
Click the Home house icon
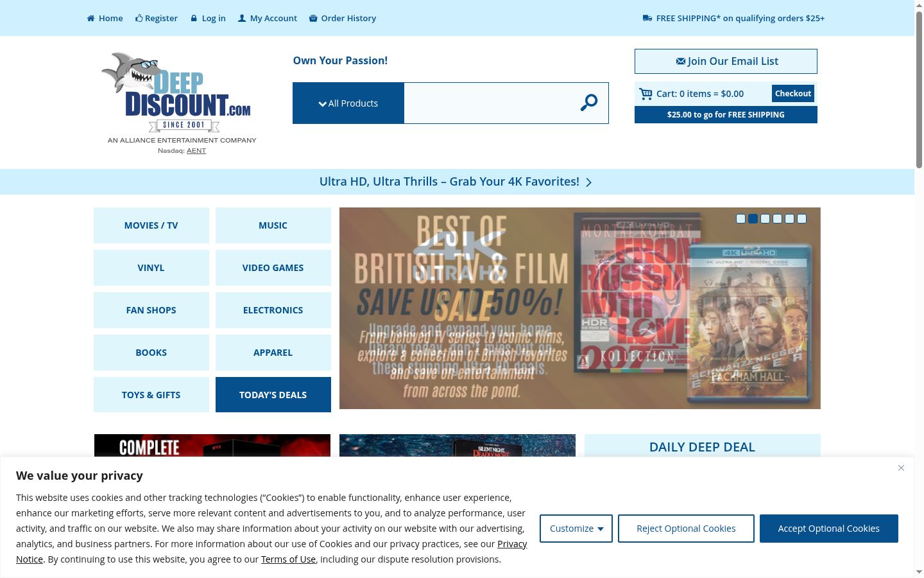(91, 18)
